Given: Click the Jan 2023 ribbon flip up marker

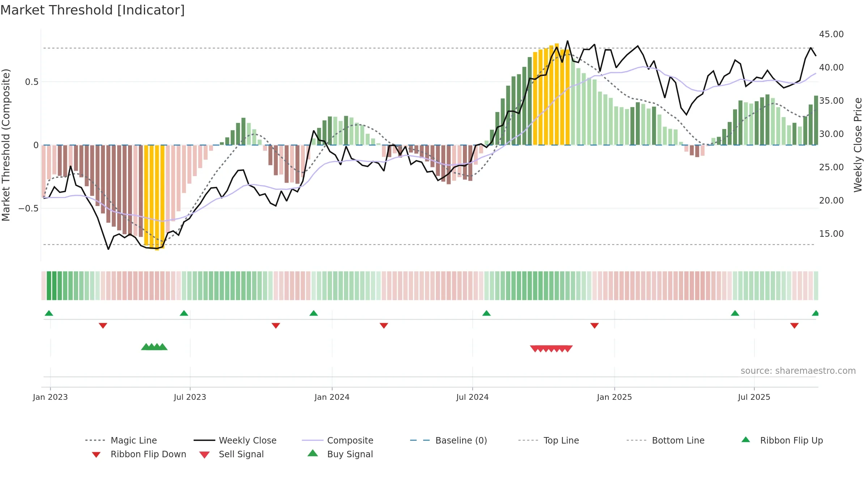Looking at the screenshot, I should tap(49, 313).
